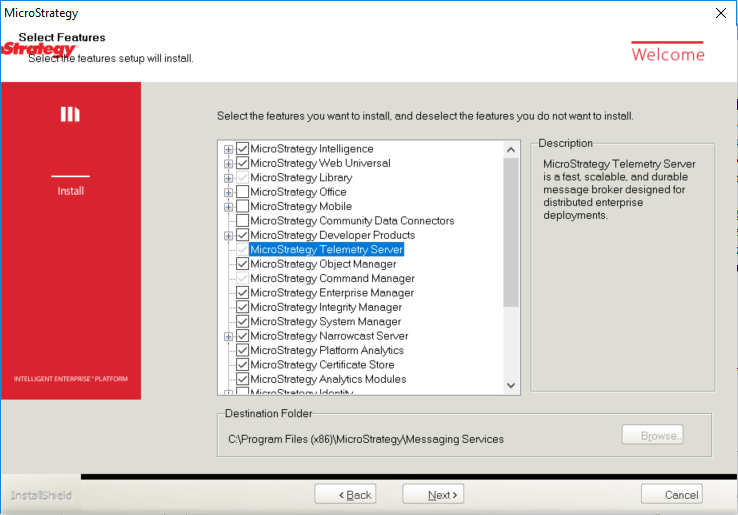The image size is (738, 515).
Task: Click the Next button
Action: pos(433,495)
